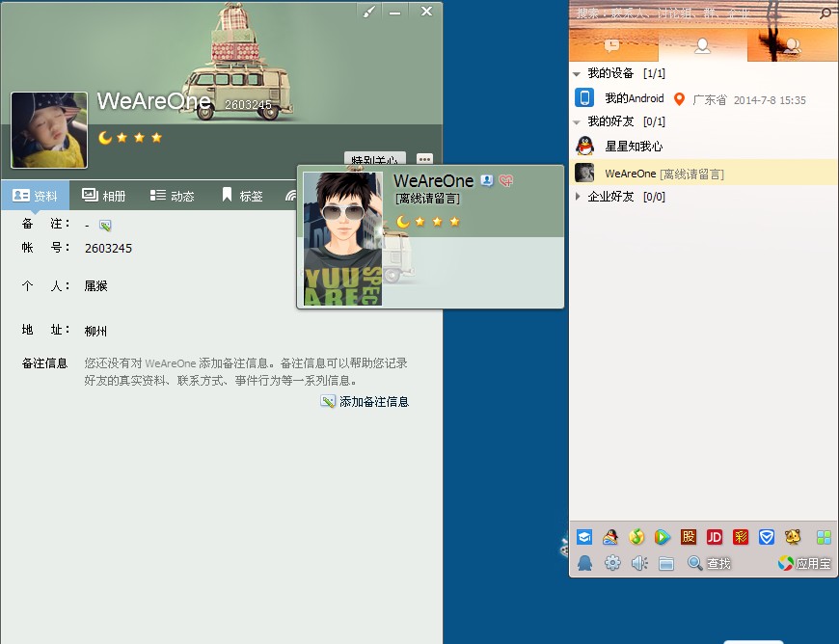
Task: Open system settings gear icon
Action: pos(612,563)
